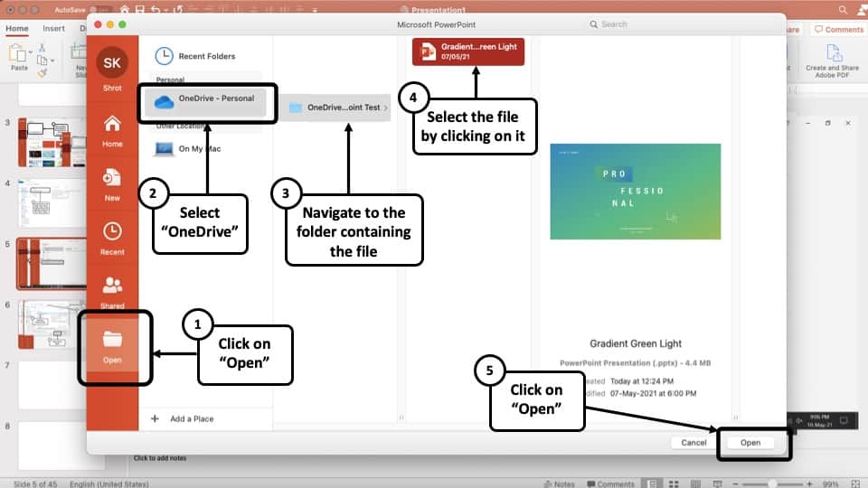
Task: Select the OneDrive - Personal location
Action: point(205,102)
